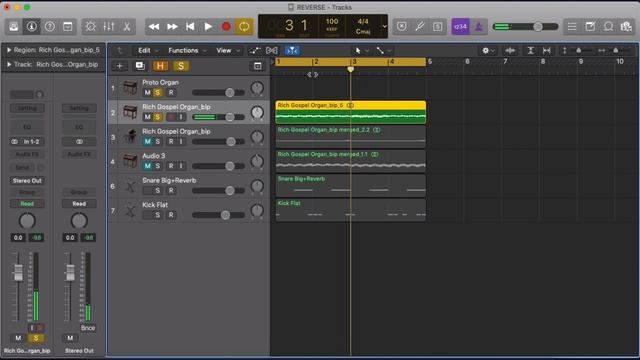
Task: Toggle the Flex show/hide button
Action: pyautogui.click(x=272, y=51)
